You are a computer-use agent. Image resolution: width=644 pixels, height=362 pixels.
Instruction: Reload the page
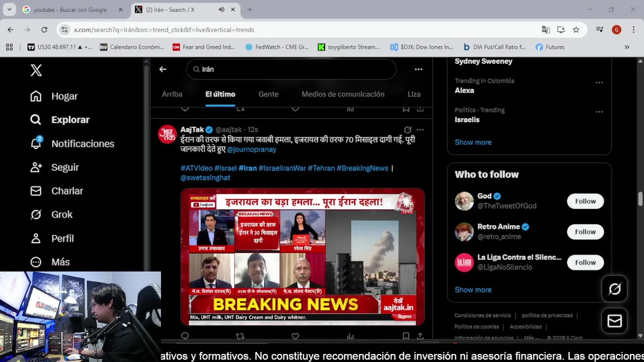(x=44, y=30)
